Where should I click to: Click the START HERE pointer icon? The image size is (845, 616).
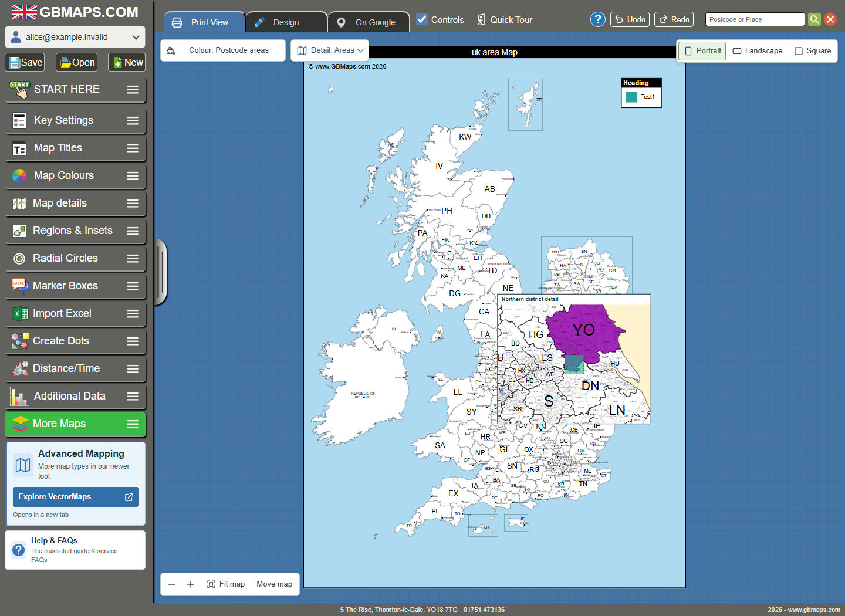19,90
